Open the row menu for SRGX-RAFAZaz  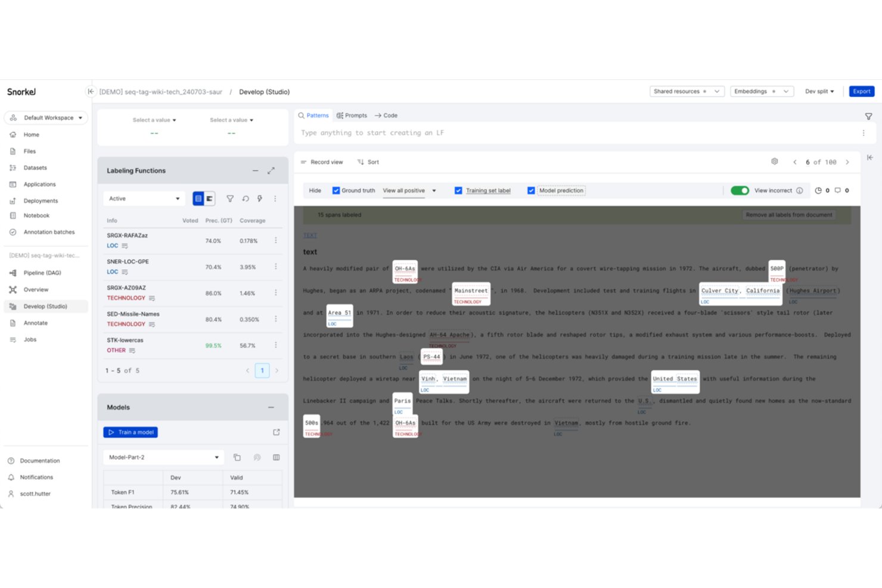(276, 241)
